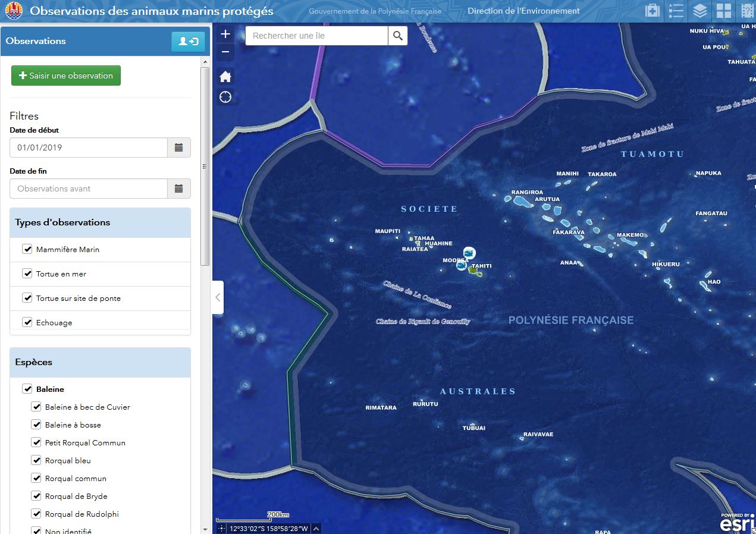Click the search magnifier button

tap(398, 36)
